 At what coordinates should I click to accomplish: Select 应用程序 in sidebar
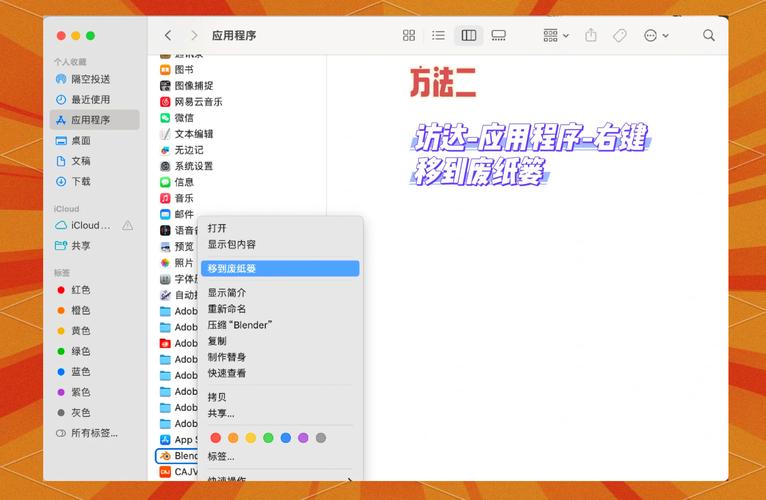94,120
